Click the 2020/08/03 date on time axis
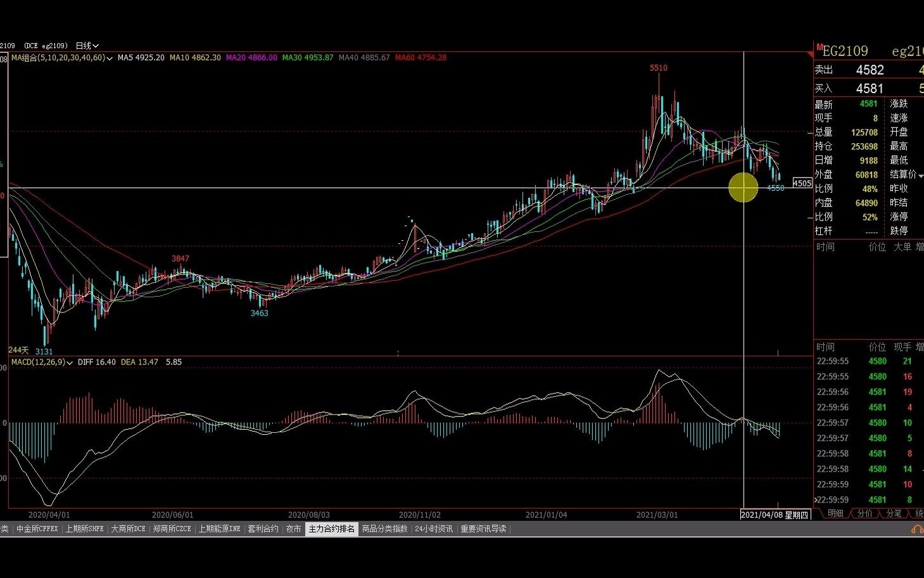The width and height of the screenshot is (924, 578). click(308, 515)
